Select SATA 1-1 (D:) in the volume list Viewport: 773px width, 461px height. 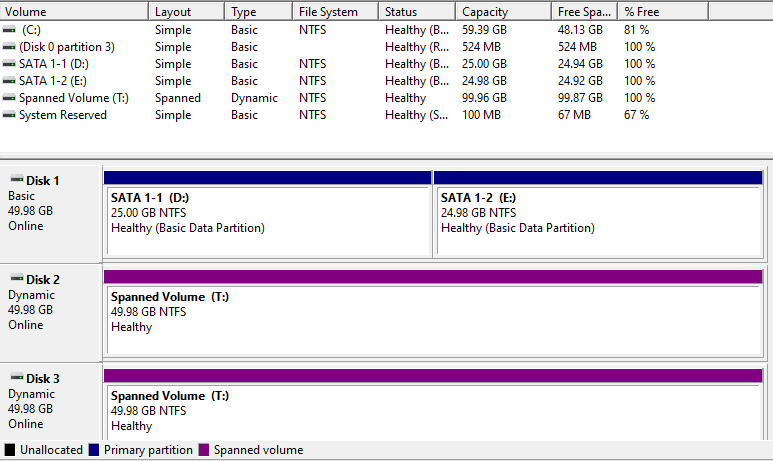coord(54,64)
